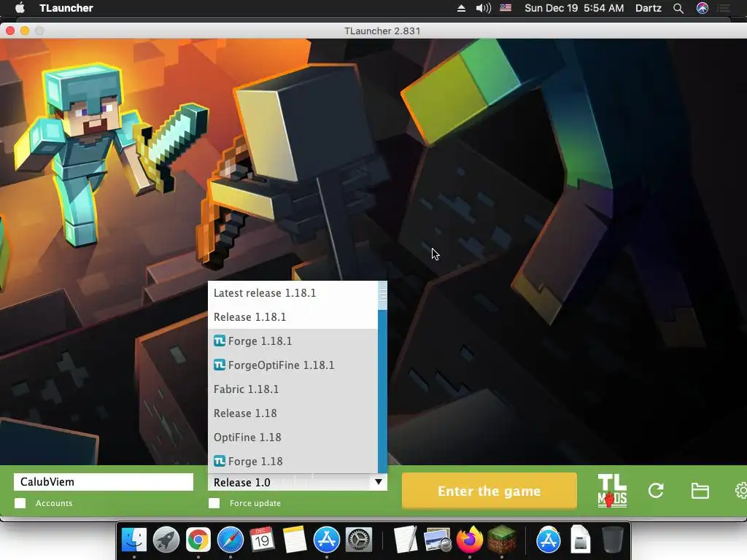Click the eject icon in menu bar
Viewport: 747px width, 560px height.
[461, 8]
